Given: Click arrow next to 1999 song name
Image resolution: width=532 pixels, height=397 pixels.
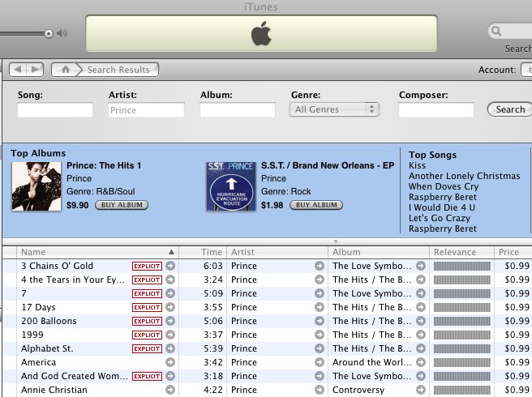Looking at the screenshot, I should [170, 335].
